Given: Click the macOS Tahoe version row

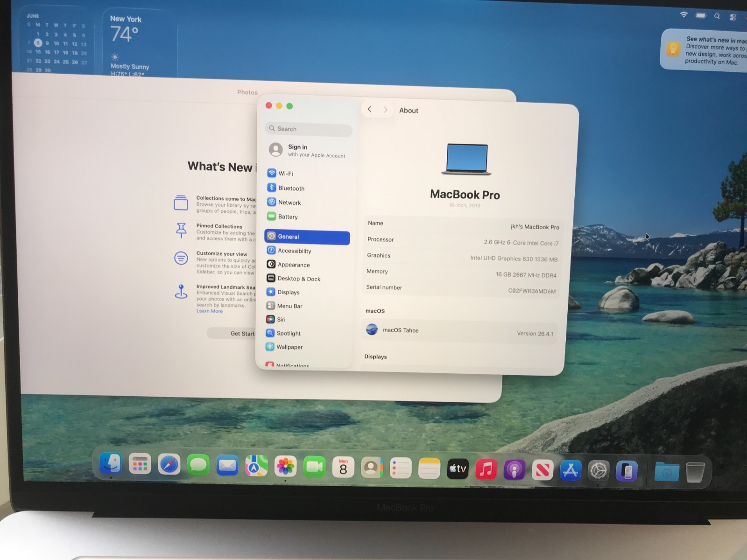Looking at the screenshot, I should [460, 331].
